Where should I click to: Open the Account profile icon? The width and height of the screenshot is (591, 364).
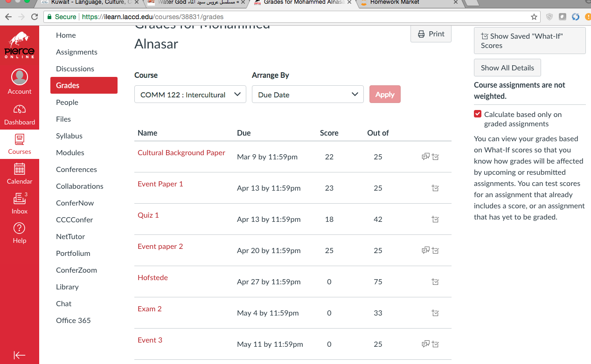[20, 77]
